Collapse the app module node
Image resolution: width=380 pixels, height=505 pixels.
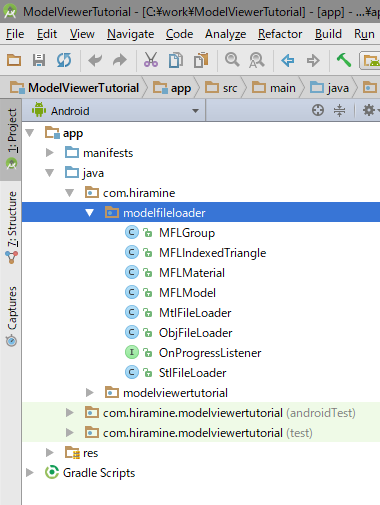30,133
